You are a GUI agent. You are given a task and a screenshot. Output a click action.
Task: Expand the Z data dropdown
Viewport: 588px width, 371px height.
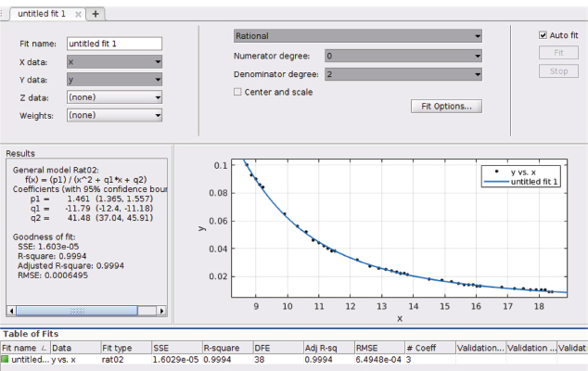pyautogui.click(x=114, y=96)
